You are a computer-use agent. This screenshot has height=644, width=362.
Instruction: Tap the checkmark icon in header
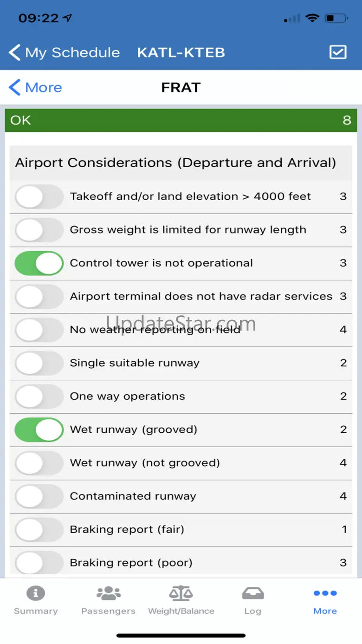338,52
